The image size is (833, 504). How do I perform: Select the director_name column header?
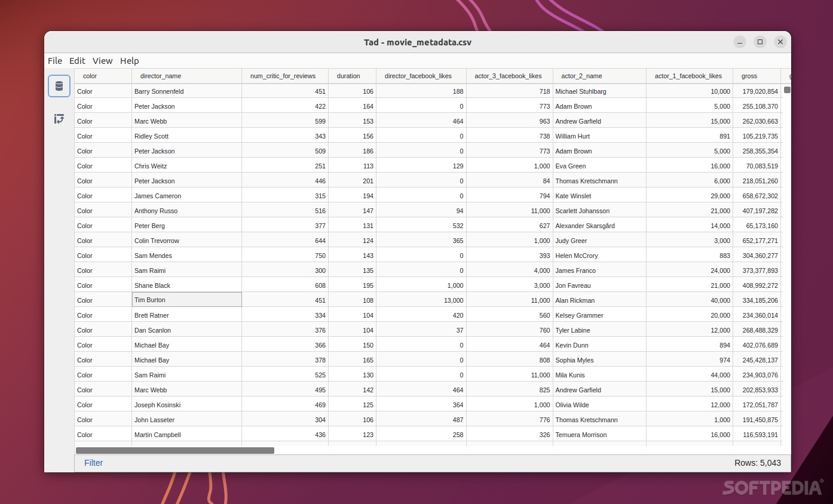coord(186,76)
